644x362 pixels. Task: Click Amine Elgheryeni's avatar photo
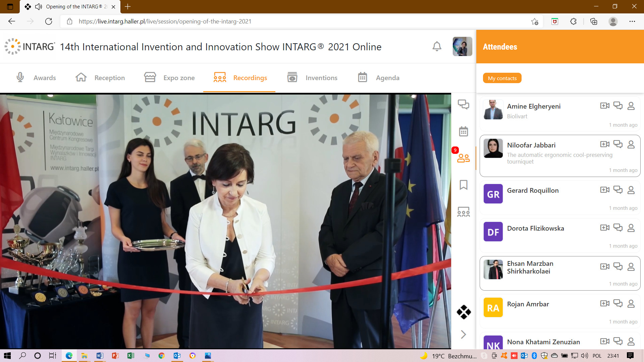point(493,110)
